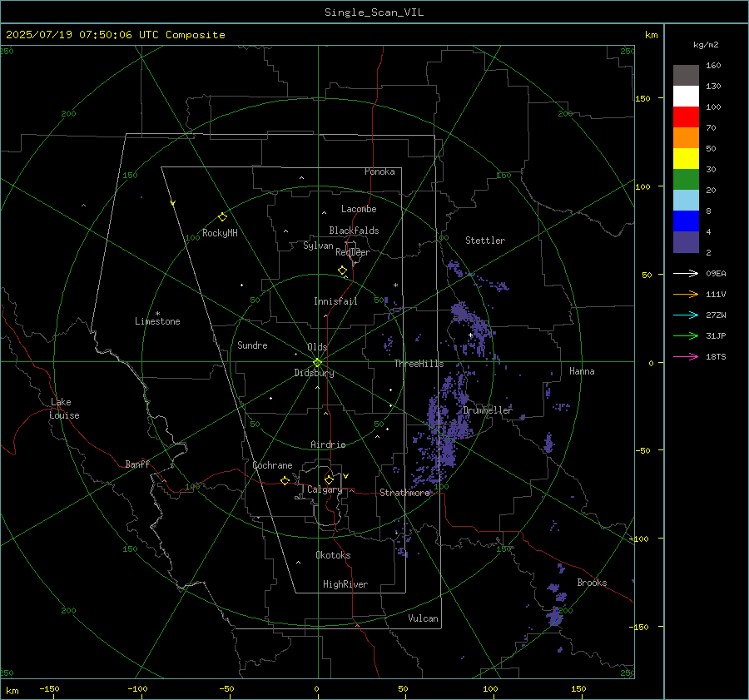
Task: Click the orange 111V arrow icon
Action: 686,295
